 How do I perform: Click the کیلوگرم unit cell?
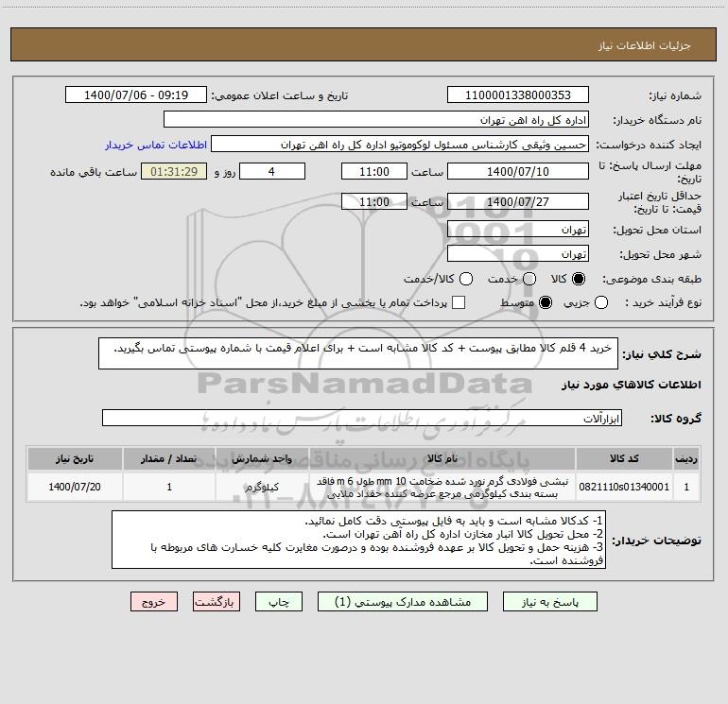click(262, 487)
